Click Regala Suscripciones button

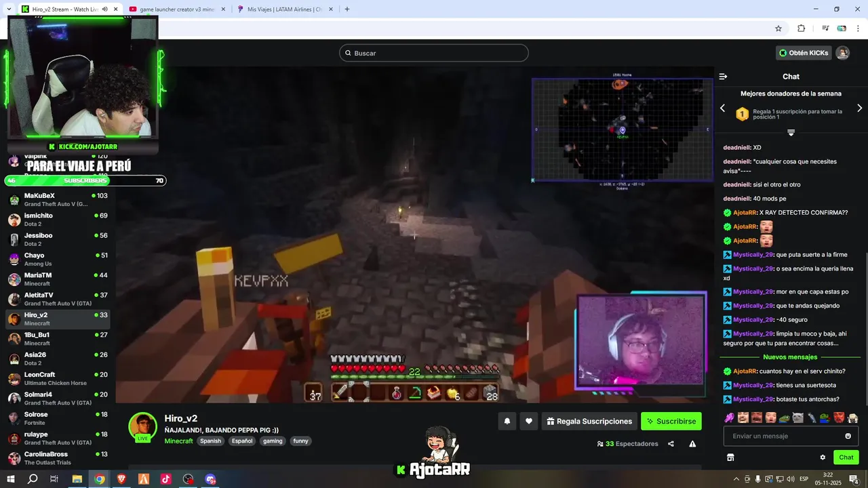point(589,421)
